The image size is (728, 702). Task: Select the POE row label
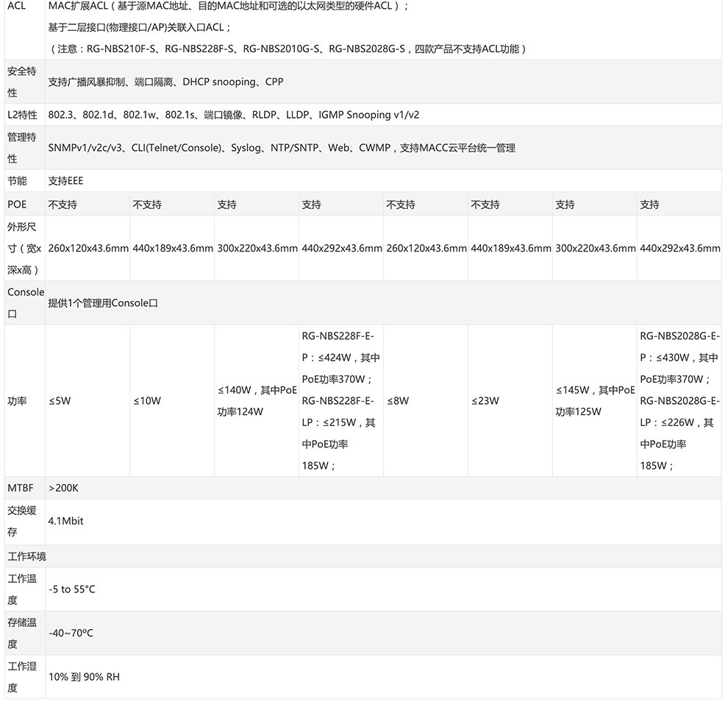[17, 205]
